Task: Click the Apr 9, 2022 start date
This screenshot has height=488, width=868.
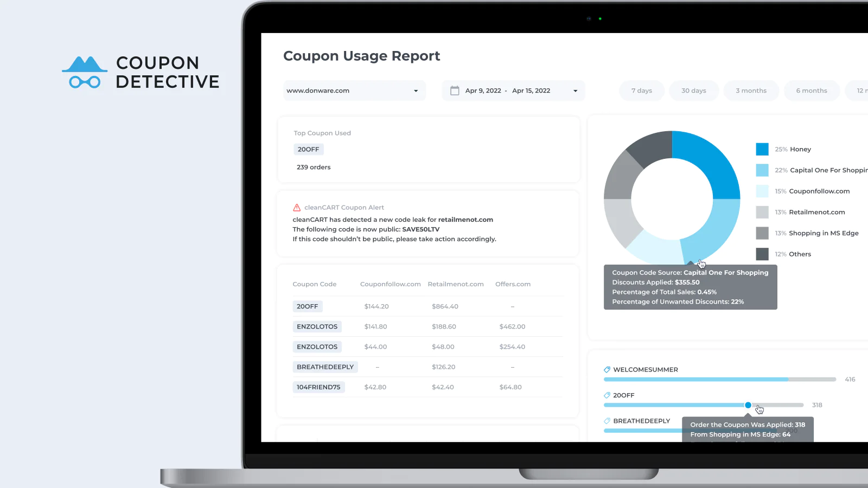Action: point(483,91)
